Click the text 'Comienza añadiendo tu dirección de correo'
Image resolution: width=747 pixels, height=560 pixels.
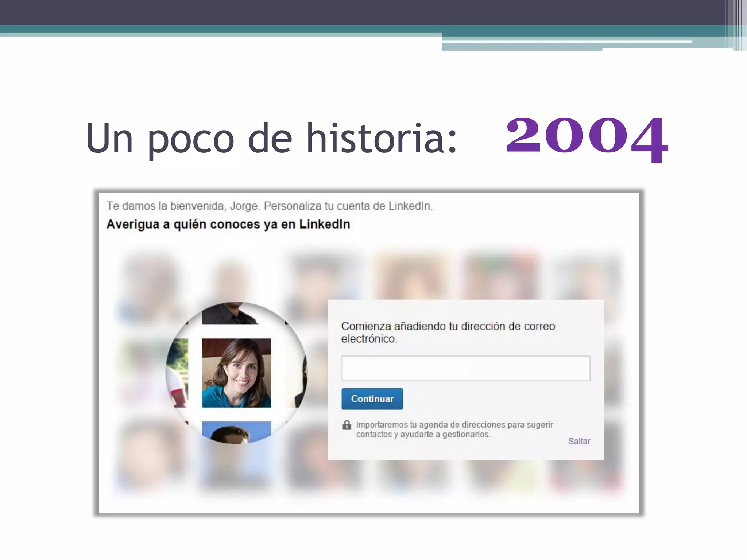(448, 326)
